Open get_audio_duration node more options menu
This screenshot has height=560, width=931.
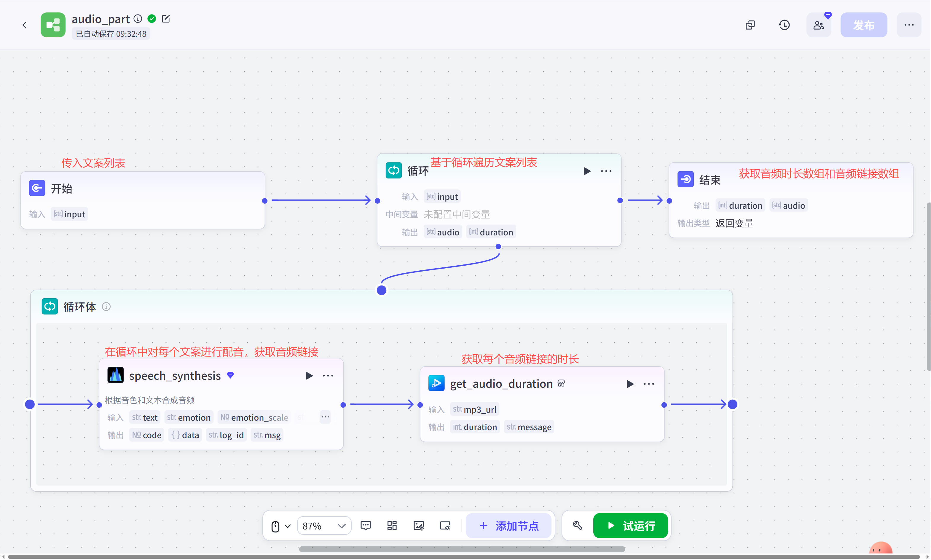coord(649,384)
